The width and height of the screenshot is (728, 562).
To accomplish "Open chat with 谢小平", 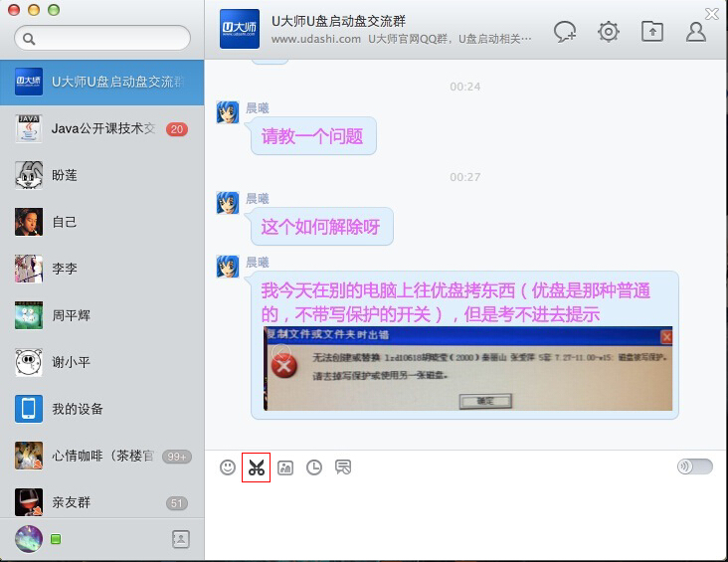I will (102, 362).
